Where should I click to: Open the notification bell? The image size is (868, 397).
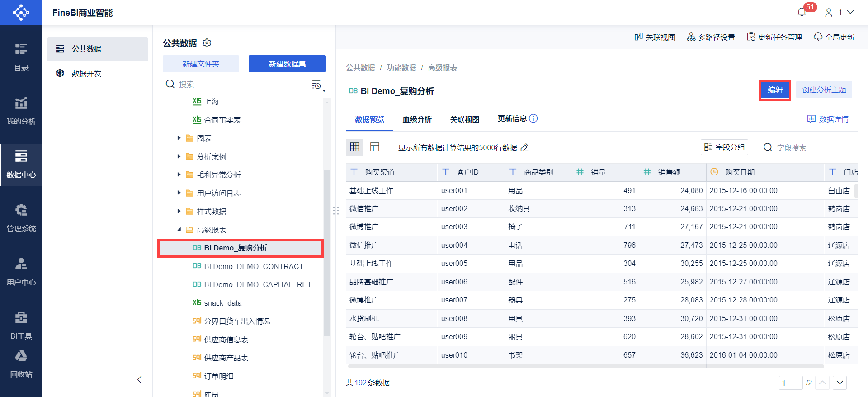pyautogui.click(x=802, y=12)
